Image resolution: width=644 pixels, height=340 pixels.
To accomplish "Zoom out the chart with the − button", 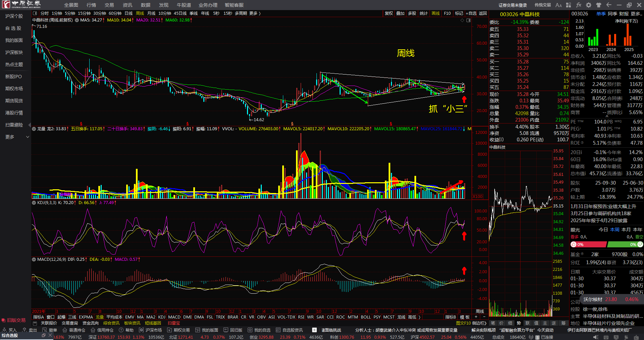I will [484, 317].
